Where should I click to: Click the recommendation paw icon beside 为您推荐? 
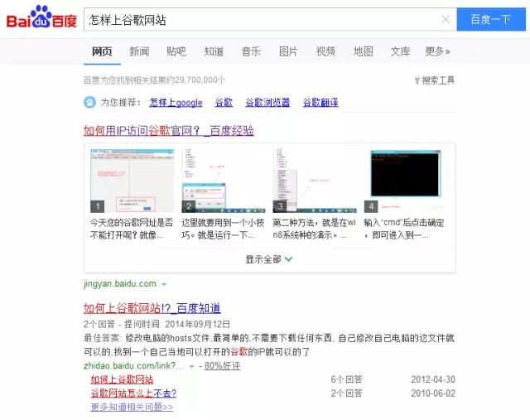[89, 102]
